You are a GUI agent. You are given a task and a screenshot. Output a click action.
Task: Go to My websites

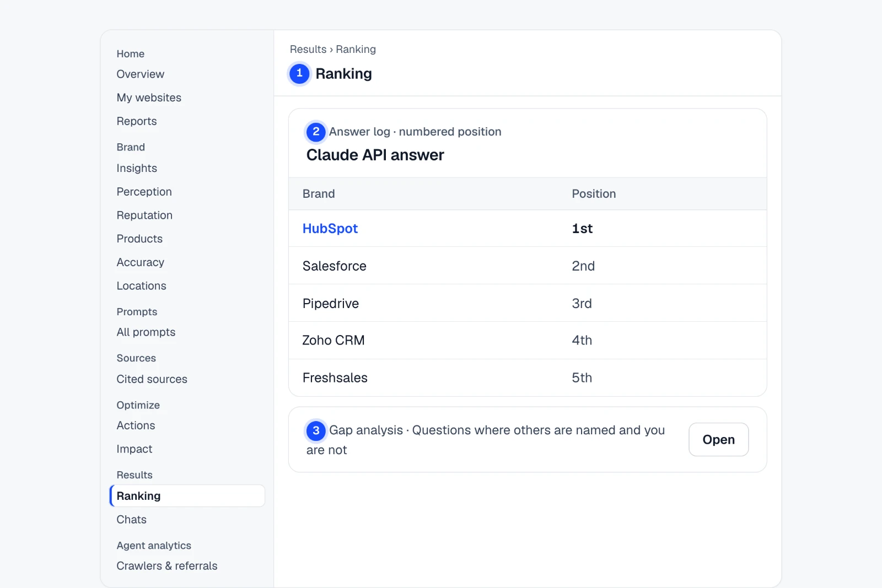click(149, 98)
